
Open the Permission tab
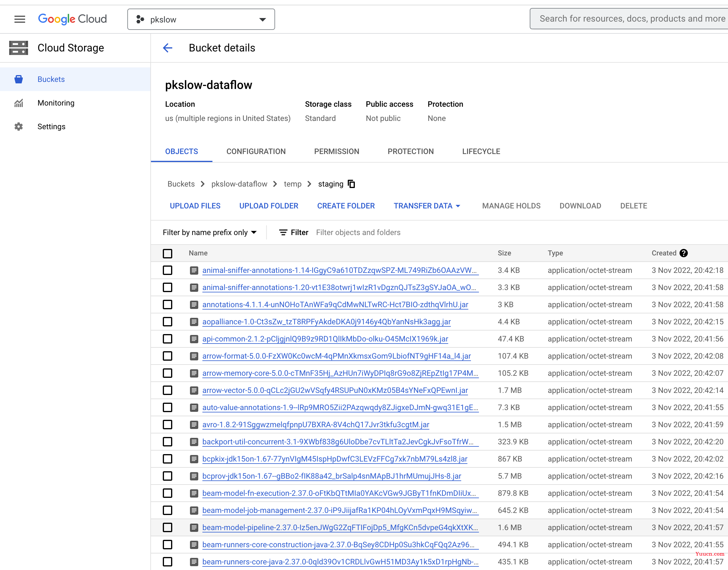coord(337,151)
